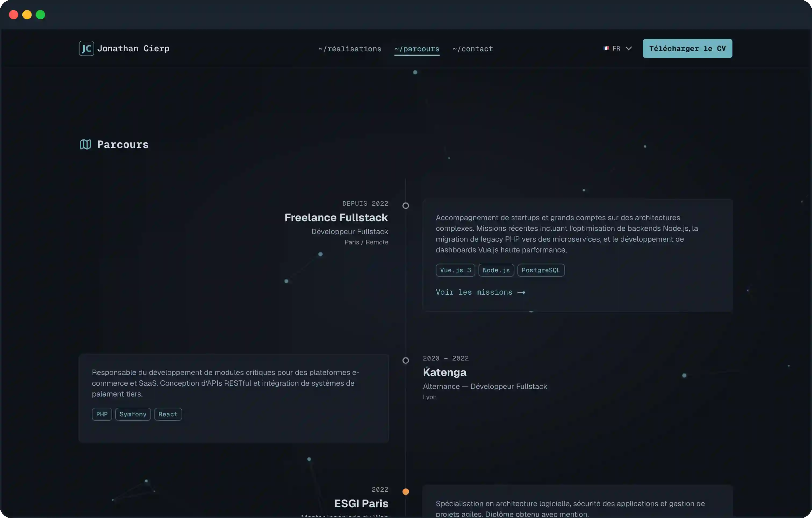Click the Parcours map icon
Image resolution: width=812 pixels, height=518 pixels.
[x=85, y=144]
